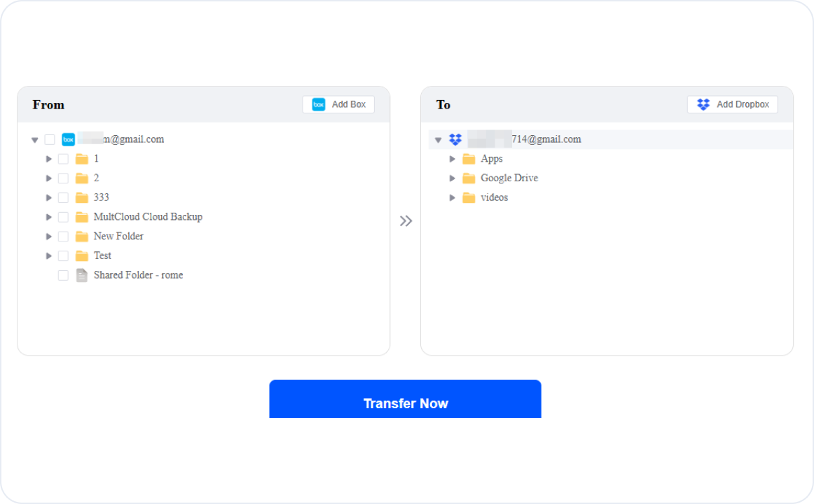Tick the checkbox for folder '1'
This screenshot has height=504, width=814.
63,159
